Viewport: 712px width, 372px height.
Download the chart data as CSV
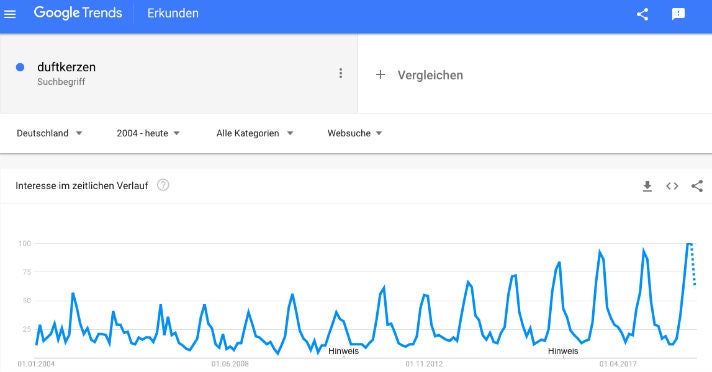point(647,186)
